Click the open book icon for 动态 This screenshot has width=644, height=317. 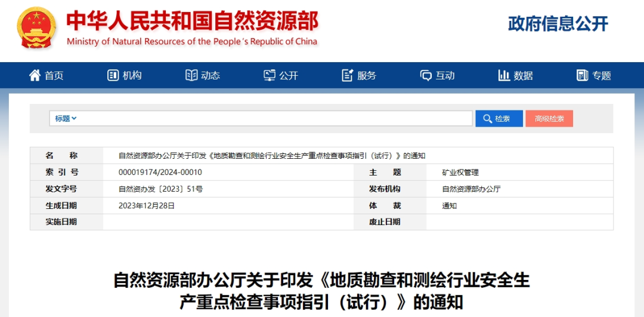(x=191, y=75)
